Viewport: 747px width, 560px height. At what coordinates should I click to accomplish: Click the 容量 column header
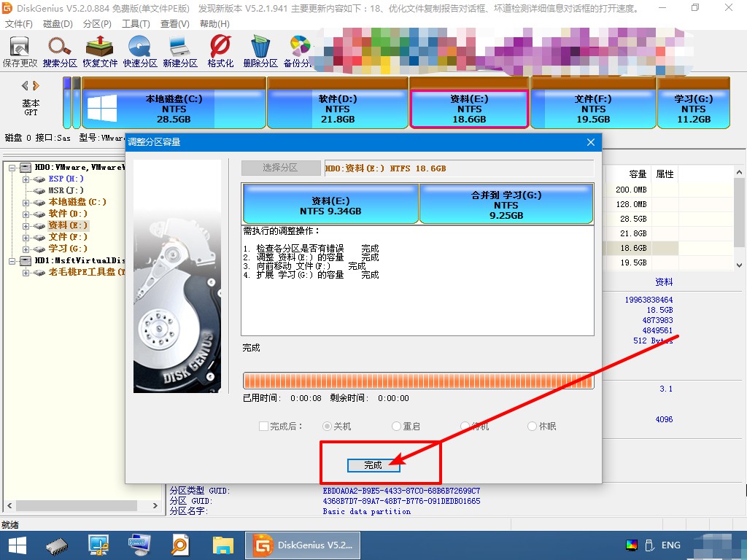638,174
